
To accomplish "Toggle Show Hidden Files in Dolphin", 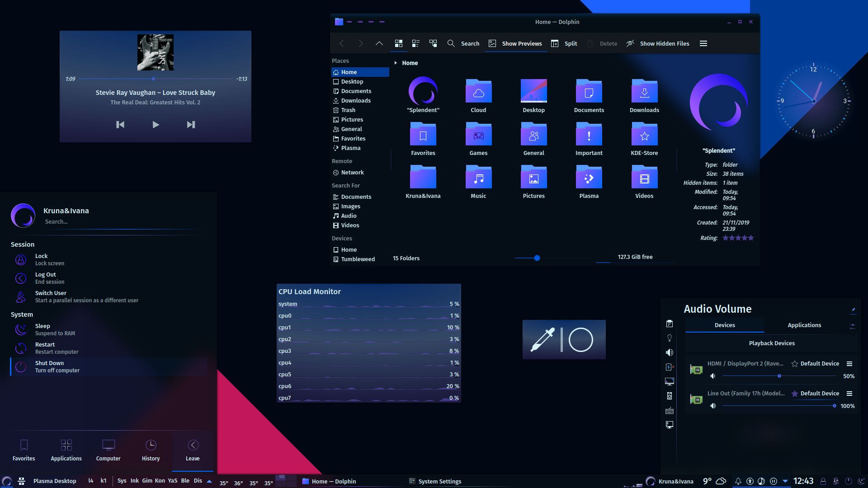I will [658, 43].
